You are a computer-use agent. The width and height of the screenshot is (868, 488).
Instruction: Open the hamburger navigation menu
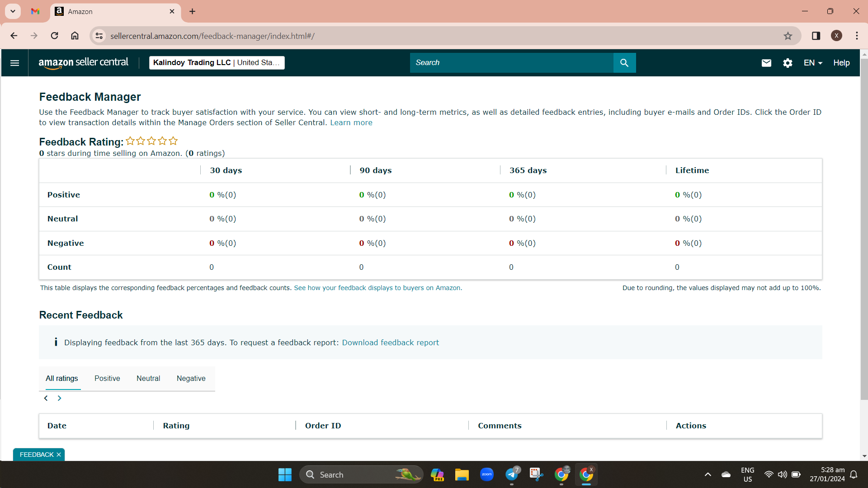14,63
